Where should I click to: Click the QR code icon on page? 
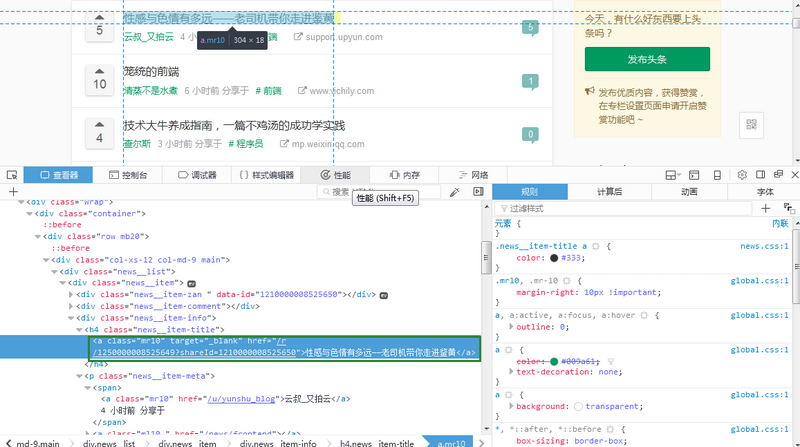coord(751,125)
